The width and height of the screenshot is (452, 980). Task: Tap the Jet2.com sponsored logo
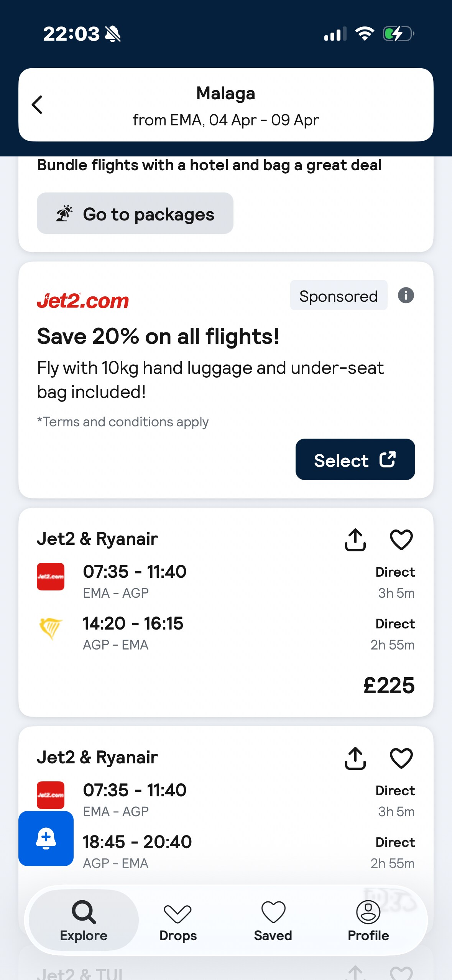[83, 301]
